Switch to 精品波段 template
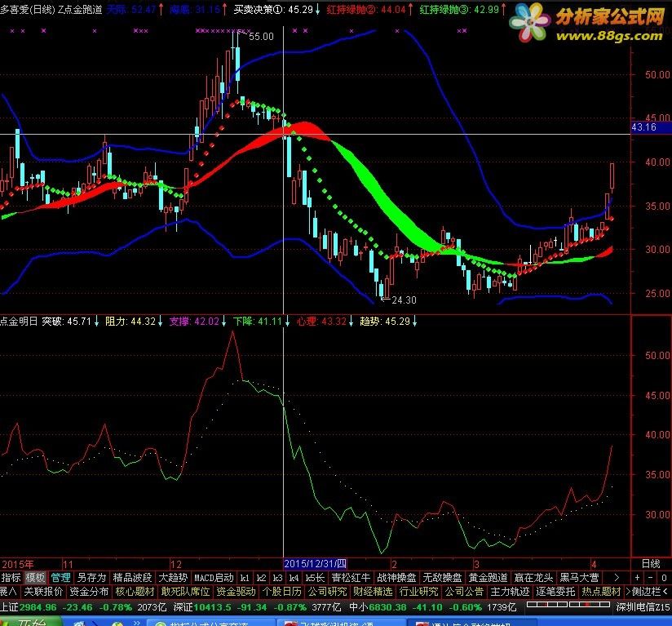Image resolution: width=672 pixels, height=626 pixels. (x=132, y=578)
